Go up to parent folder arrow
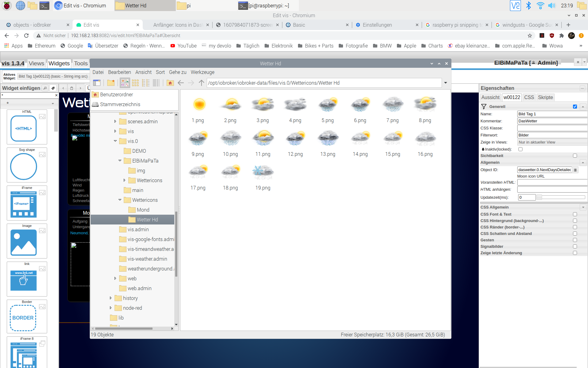The width and height of the screenshot is (588, 368). click(201, 83)
